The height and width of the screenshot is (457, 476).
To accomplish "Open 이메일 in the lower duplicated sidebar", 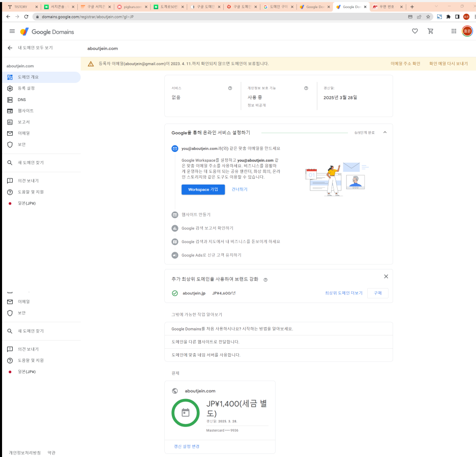I will tap(41, 301).
